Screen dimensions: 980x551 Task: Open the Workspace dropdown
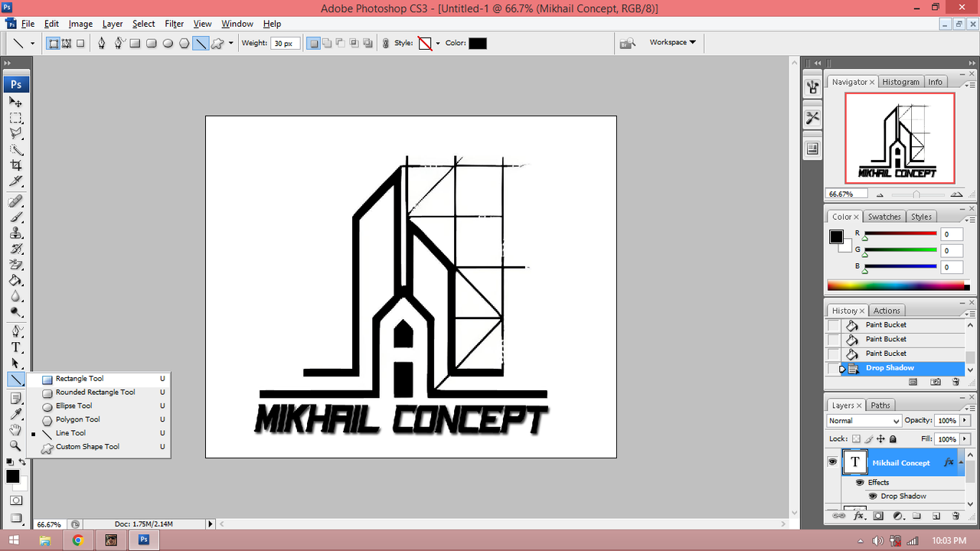pyautogui.click(x=673, y=43)
